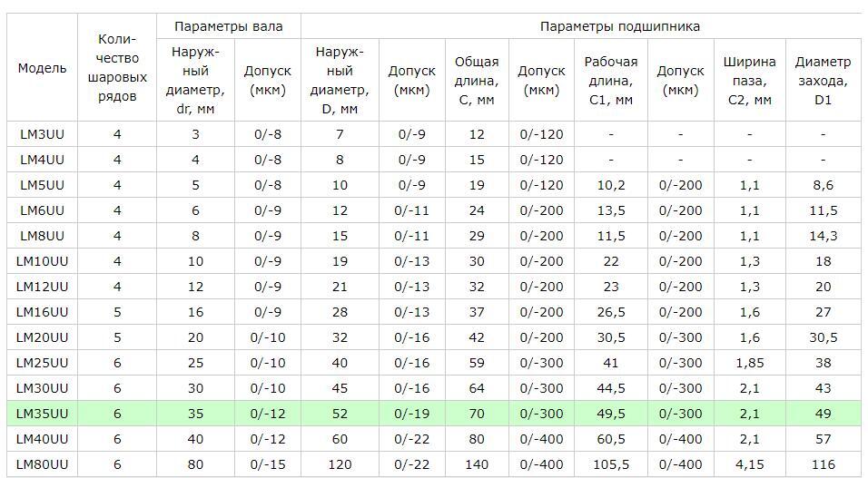Select the LM80UU model cell
The image size is (868, 478).
coord(43,464)
